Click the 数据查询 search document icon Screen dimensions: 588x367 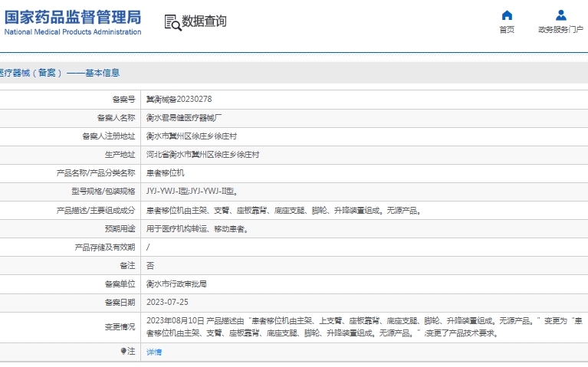coord(172,22)
